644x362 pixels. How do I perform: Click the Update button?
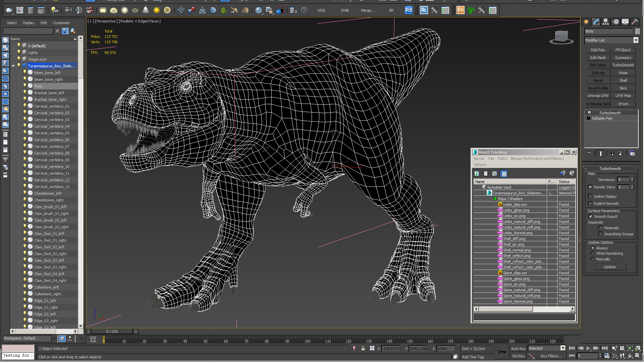(x=609, y=267)
